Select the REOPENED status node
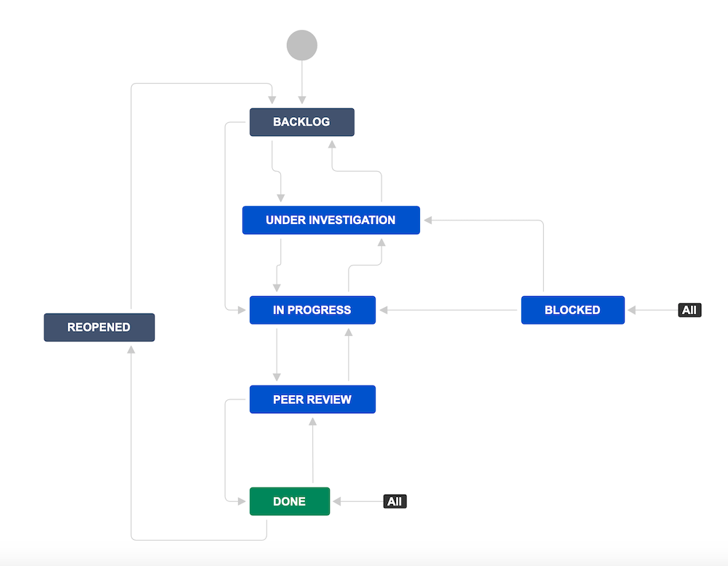Screen dimensions: 728x566 [x=99, y=327]
